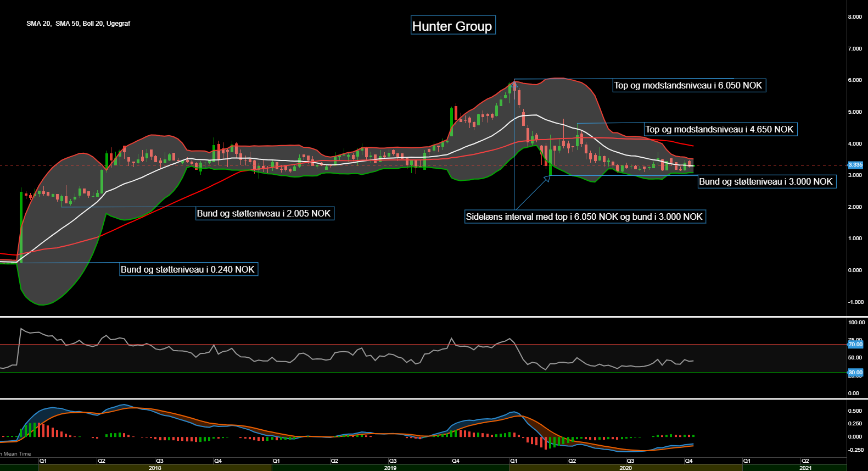Click the 'Mean Time' timezone label
Screen dimensions: 868x471
tap(16, 454)
